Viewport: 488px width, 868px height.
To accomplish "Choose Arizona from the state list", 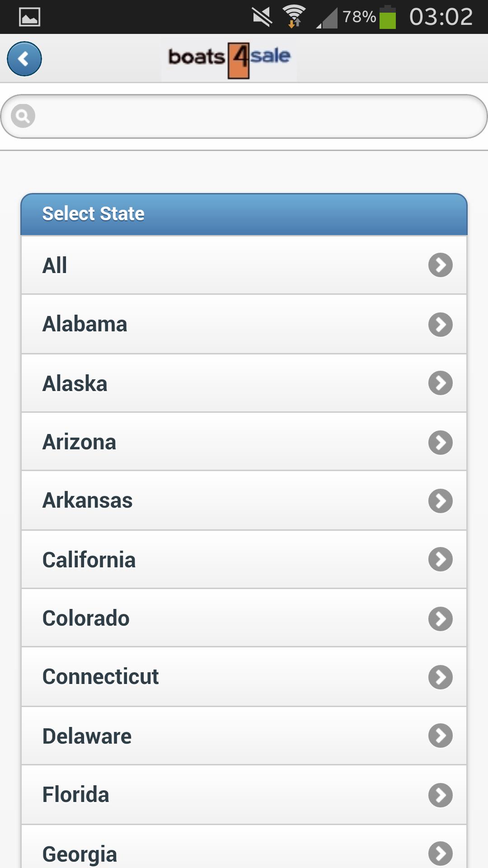I will 244,442.
